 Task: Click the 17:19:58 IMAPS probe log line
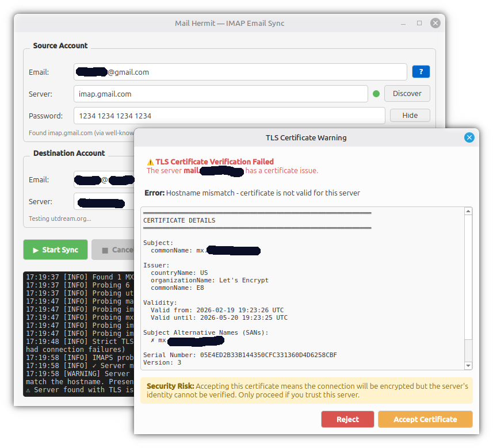point(80,358)
